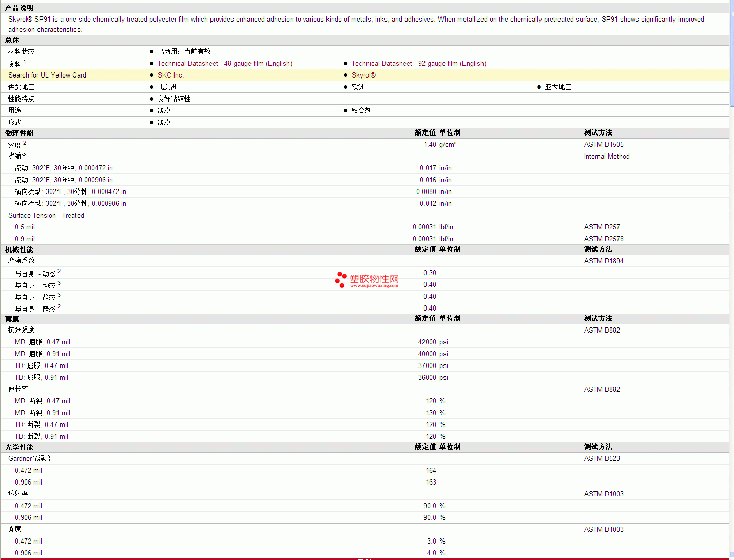Click the 薄膜 section header

point(12,319)
